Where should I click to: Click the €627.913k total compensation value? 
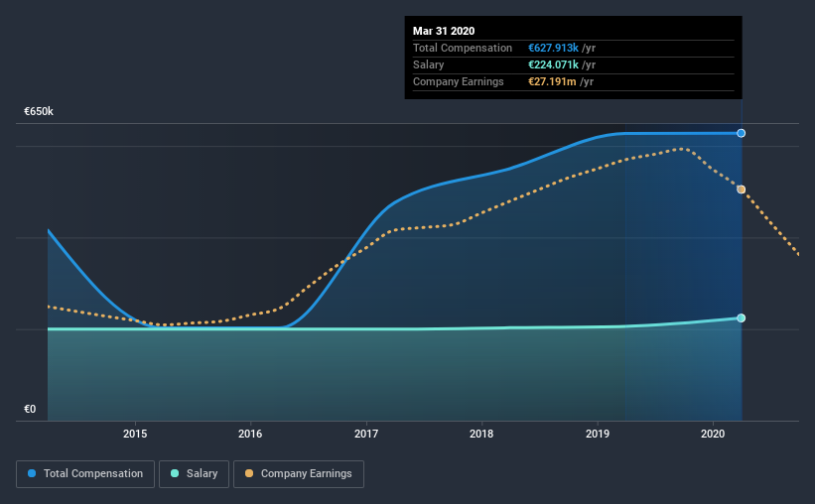554,48
